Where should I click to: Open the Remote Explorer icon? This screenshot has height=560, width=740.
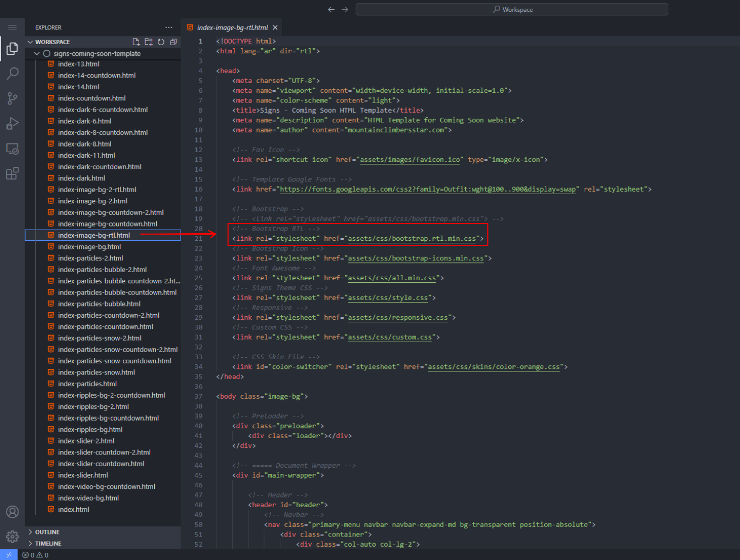click(12, 149)
